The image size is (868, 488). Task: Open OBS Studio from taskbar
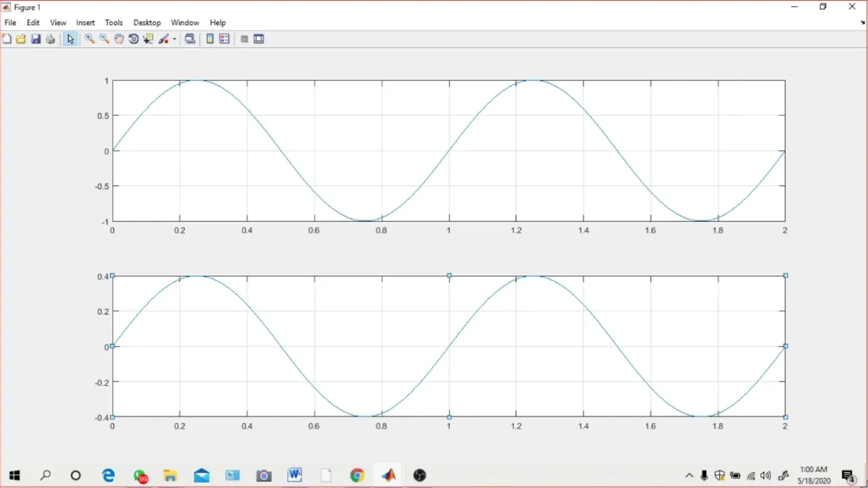coord(420,476)
